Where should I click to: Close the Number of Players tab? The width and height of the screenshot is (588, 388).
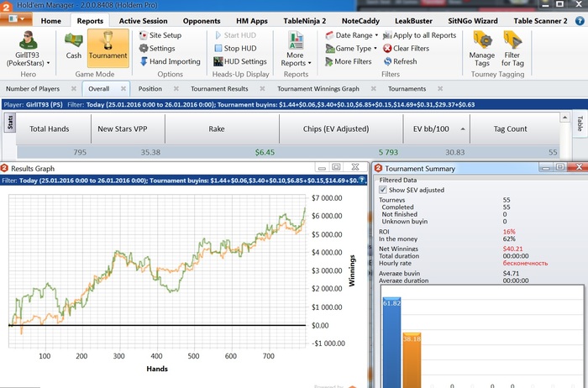click(74, 89)
